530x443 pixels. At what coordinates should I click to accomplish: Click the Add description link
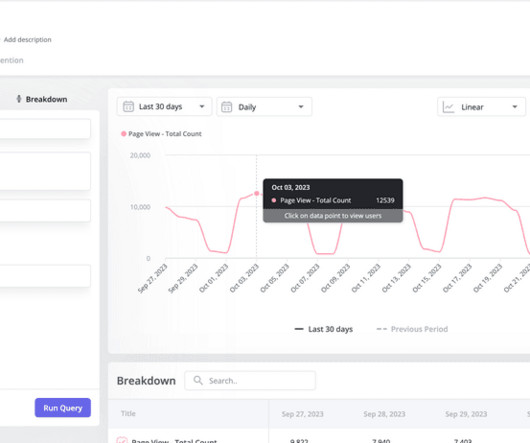coord(28,40)
